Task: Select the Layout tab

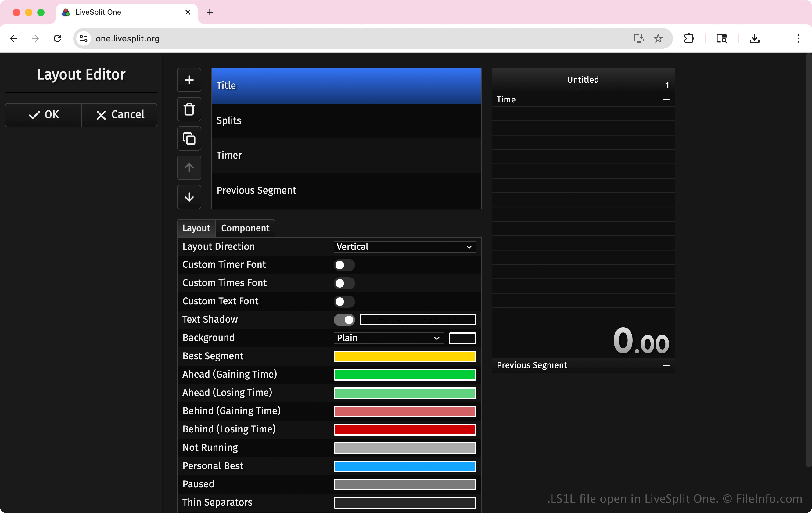Action: pos(196,228)
